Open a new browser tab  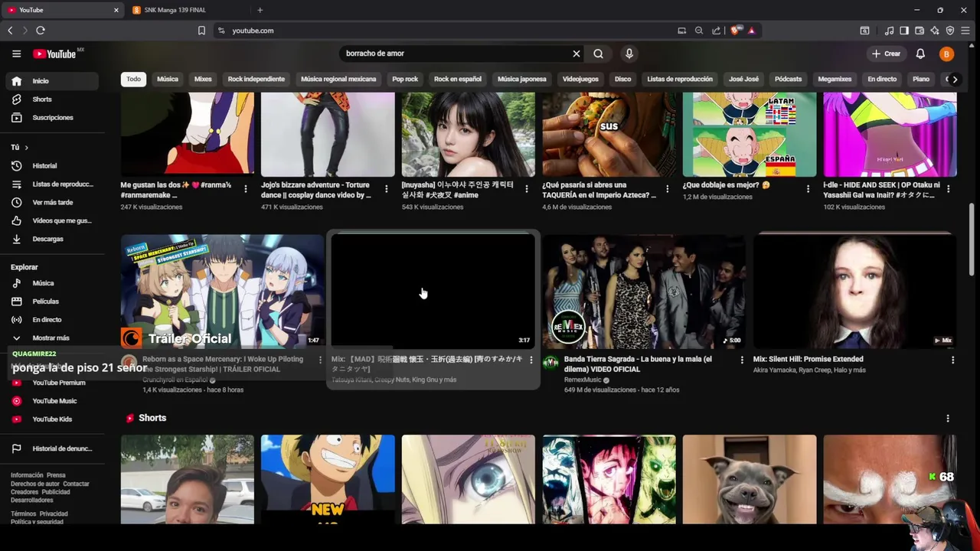click(x=260, y=10)
